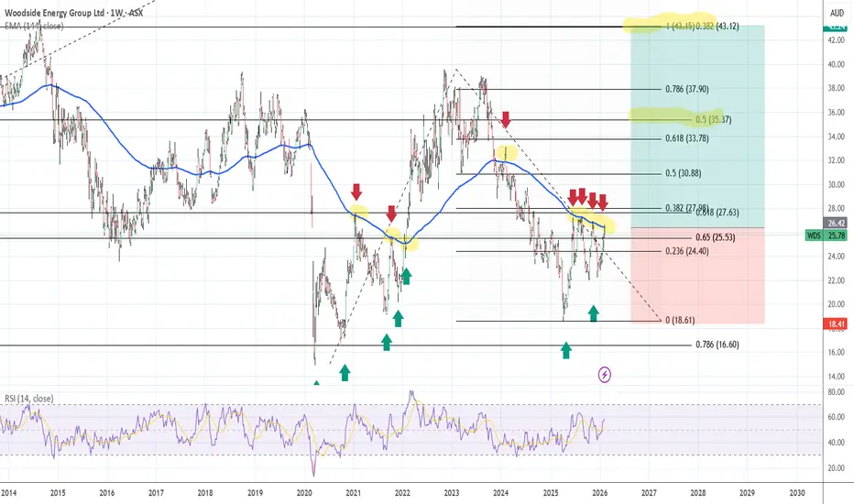The height and width of the screenshot is (504, 854).
Task: Select the 0.786 (16.60) Fibonacci label
Action: [x=717, y=345]
